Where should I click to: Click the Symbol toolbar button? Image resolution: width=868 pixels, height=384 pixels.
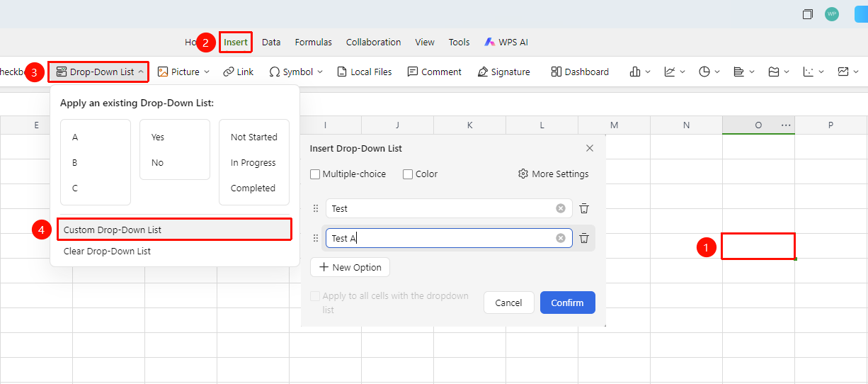(291, 72)
